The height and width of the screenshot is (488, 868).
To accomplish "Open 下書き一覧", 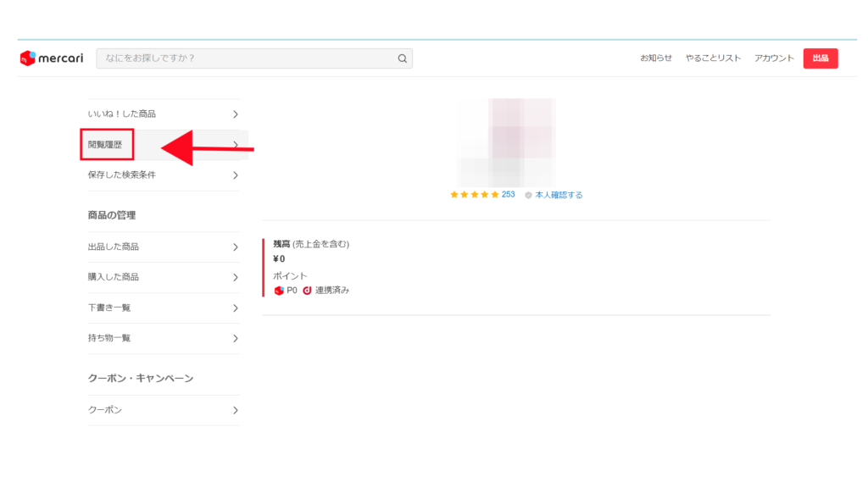I will tap(164, 308).
